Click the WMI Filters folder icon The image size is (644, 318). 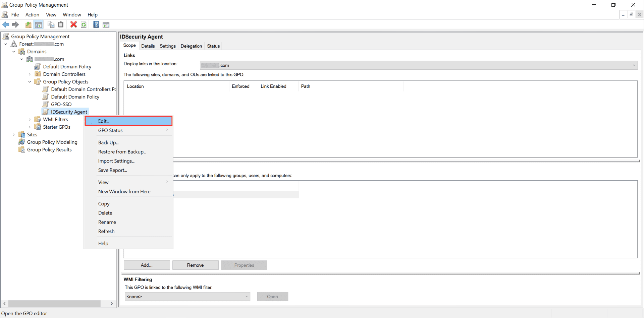pos(38,119)
